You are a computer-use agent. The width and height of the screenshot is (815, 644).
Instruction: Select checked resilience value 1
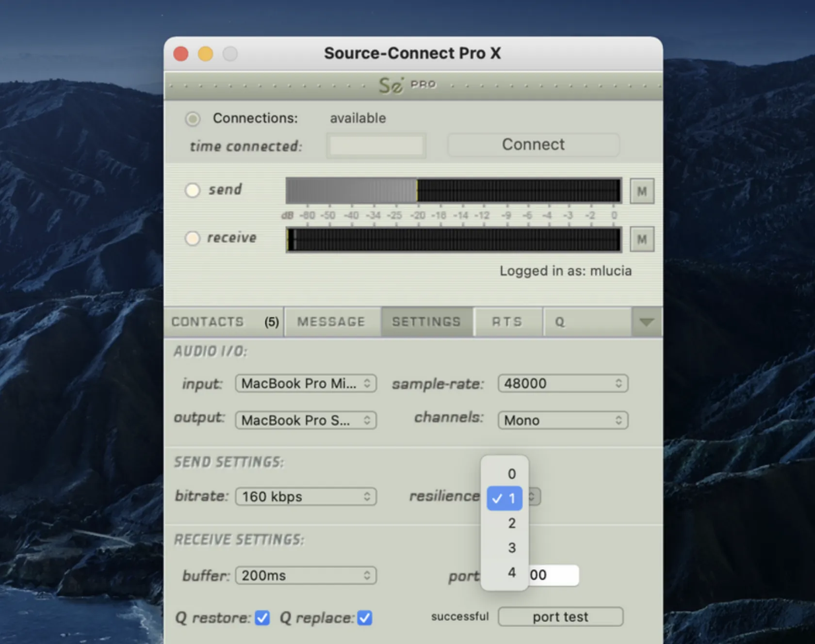coord(505,498)
